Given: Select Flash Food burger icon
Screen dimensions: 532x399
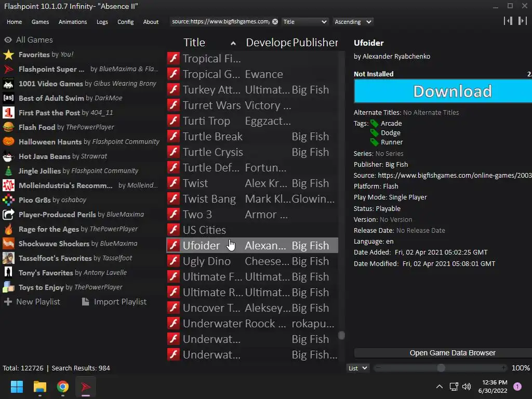Looking at the screenshot, I should 8,127.
